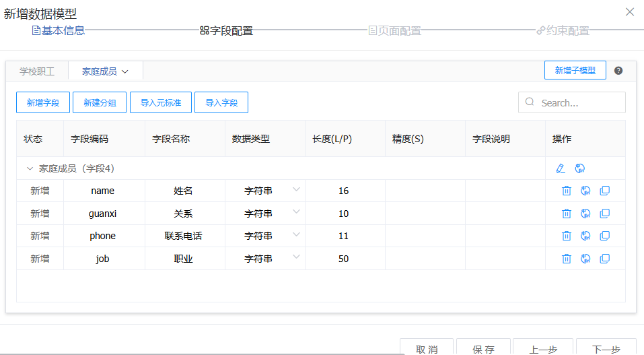Delete the name field row

567,191
